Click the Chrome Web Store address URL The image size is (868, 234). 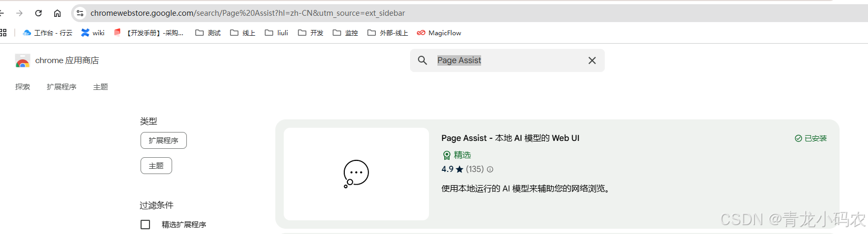[247, 13]
